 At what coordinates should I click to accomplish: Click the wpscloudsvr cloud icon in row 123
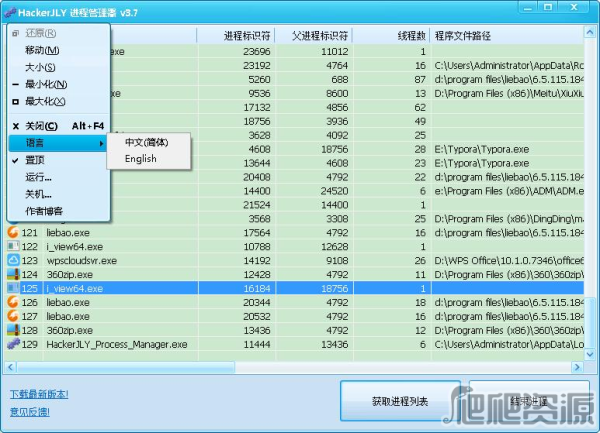click(x=13, y=260)
